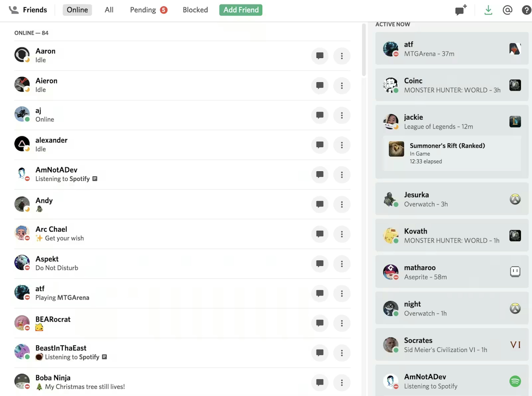The height and width of the screenshot is (396, 532).
Task: Open the Pending tab with 5 requests
Action: pyautogui.click(x=149, y=10)
